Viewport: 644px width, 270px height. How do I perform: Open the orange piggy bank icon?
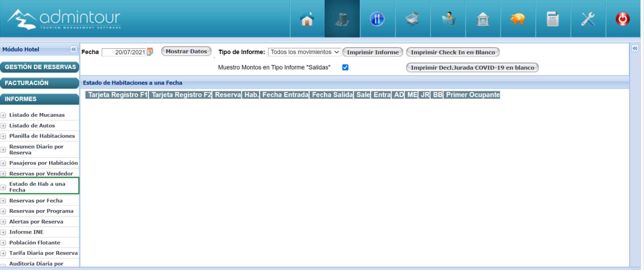pos(518,19)
